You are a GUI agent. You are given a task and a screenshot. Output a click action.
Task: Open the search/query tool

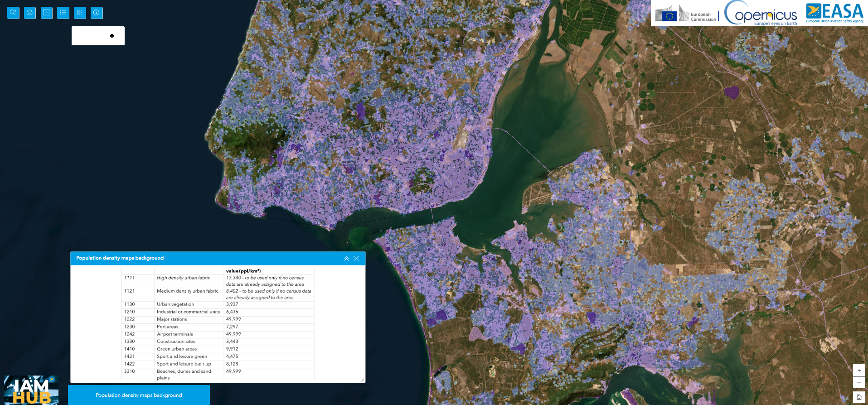tap(13, 13)
